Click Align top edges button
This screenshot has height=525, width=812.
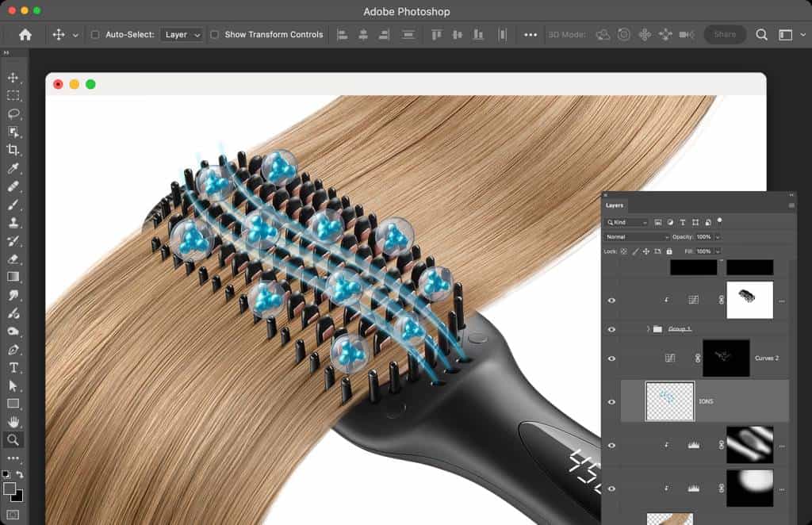[x=437, y=35]
